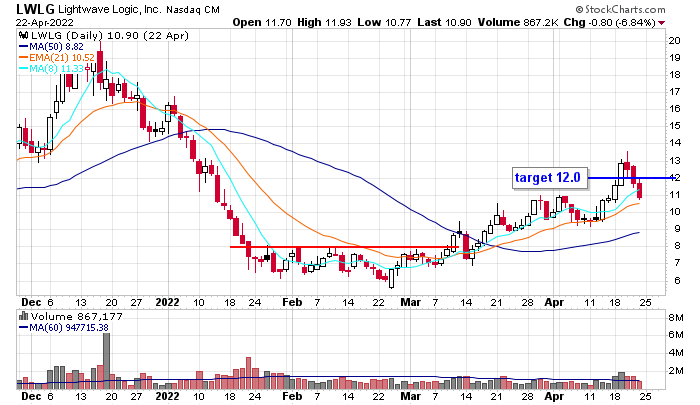The height and width of the screenshot is (405, 700).
Task: Click the target 12.0 annotation box
Action: click(x=550, y=178)
